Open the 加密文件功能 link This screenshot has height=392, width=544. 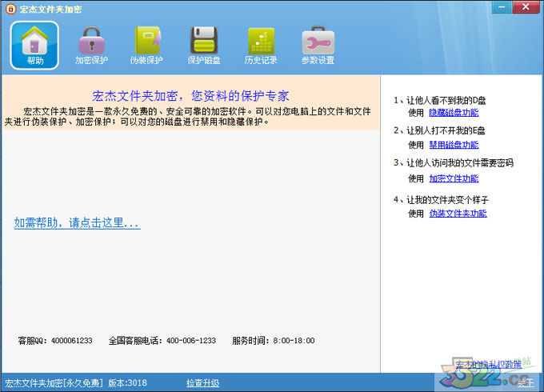tap(454, 178)
